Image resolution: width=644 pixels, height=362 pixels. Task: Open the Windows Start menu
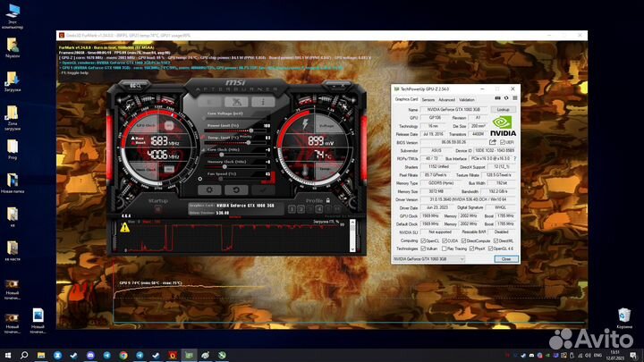point(8,355)
